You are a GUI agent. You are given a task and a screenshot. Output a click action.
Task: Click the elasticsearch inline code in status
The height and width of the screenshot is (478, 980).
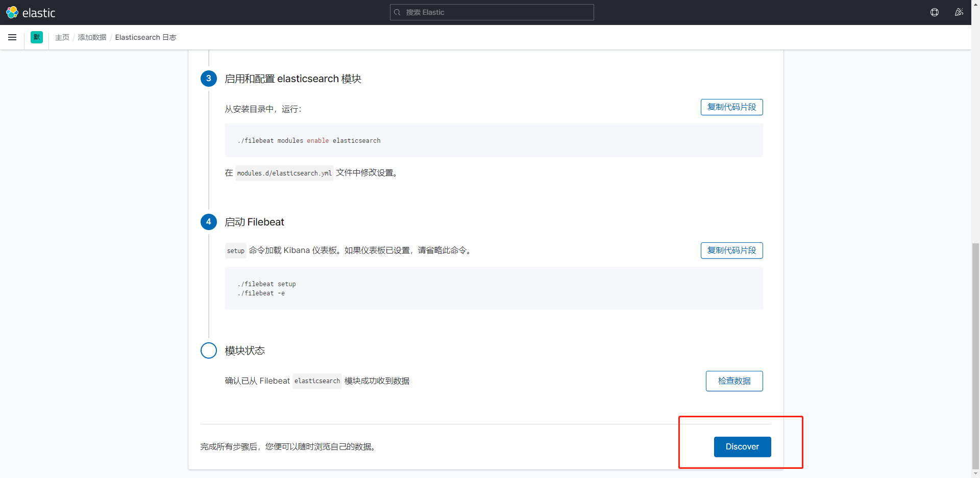pos(317,381)
